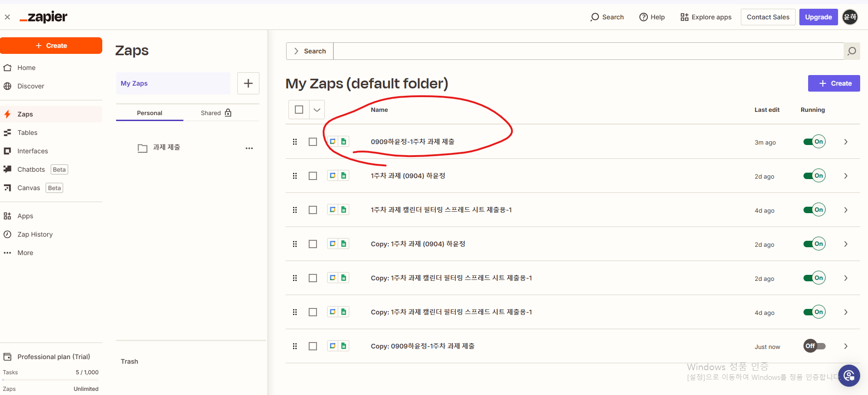This screenshot has height=395, width=868.
Task: Open the chat support bubble
Action: click(849, 376)
